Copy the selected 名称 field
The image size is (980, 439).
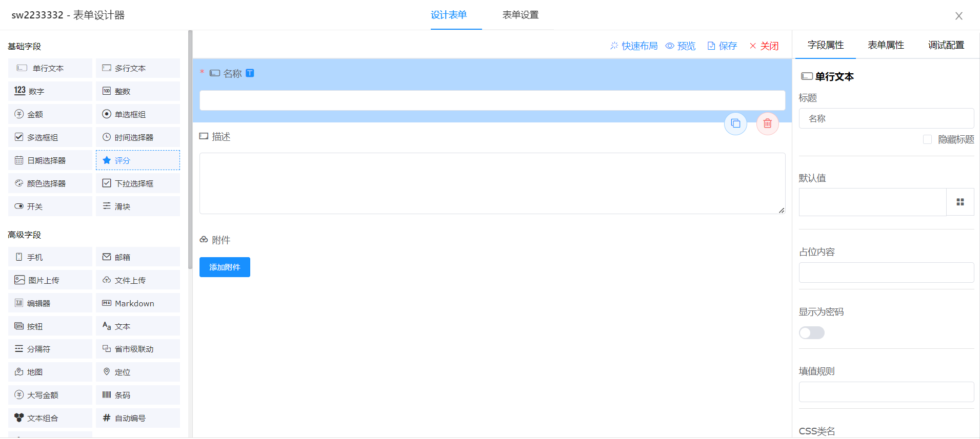coord(735,123)
